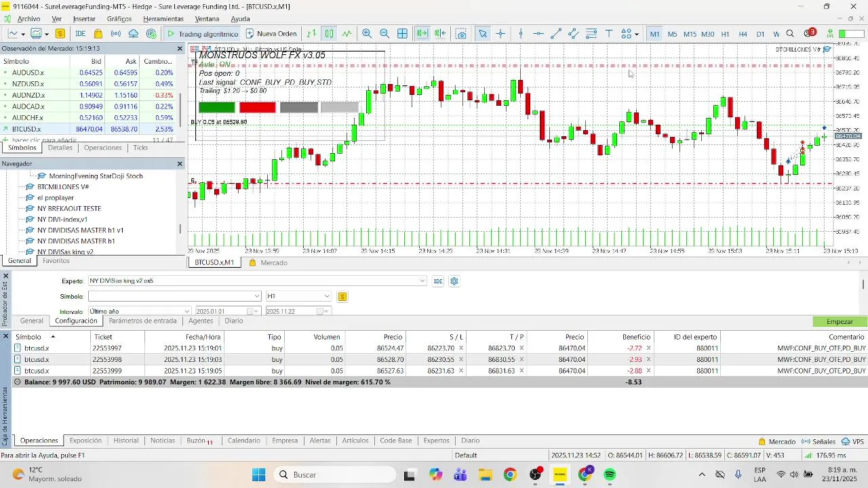Open the depth of market dollar icon
The image size is (868, 488).
click(60, 34)
